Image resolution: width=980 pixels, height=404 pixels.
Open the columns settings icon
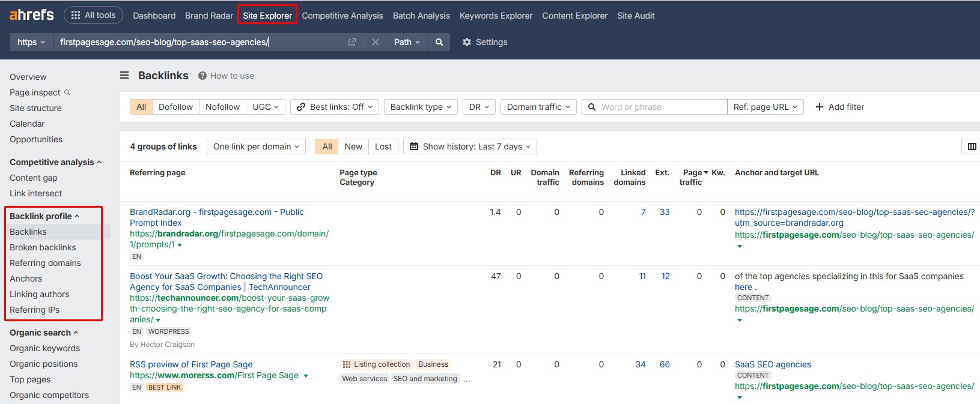pyautogui.click(x=972, y=146)
